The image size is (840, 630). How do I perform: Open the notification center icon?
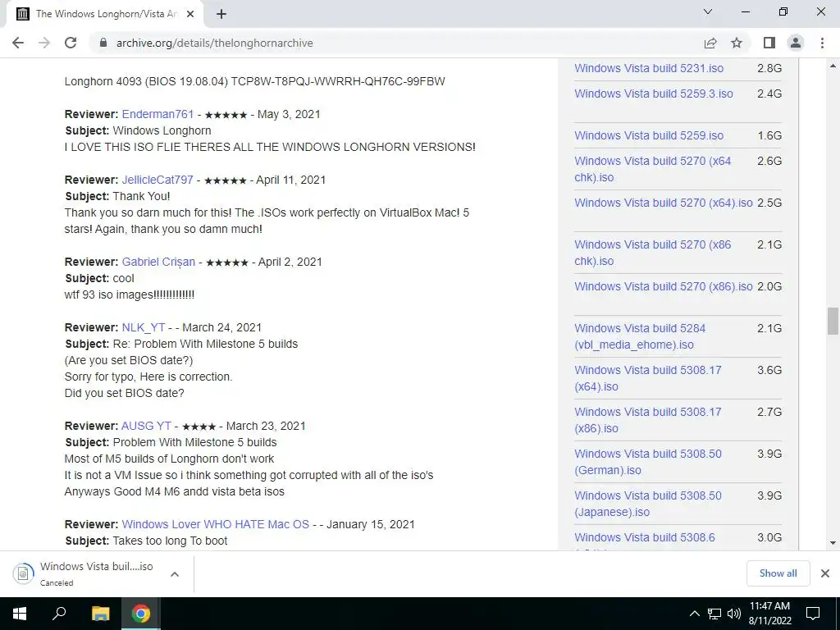pyautogui.click(x=813, y=614)
